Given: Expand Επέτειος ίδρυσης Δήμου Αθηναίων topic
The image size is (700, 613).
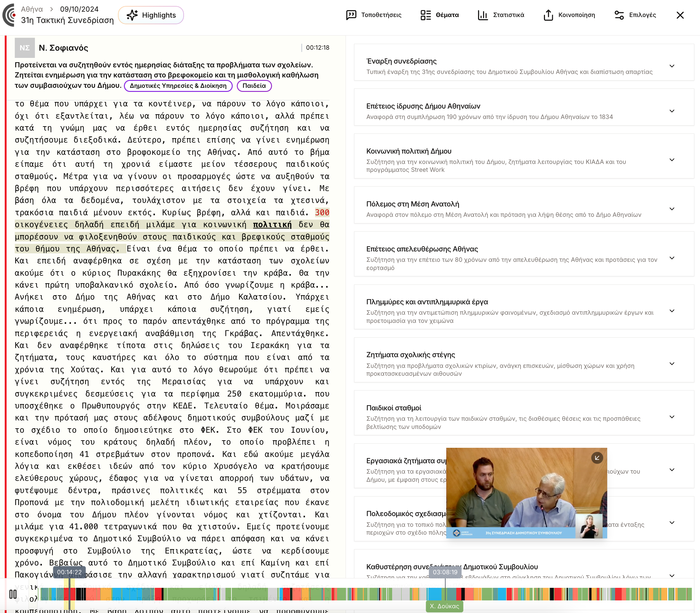Looking at the screenshot, I should tap(672, 111).
